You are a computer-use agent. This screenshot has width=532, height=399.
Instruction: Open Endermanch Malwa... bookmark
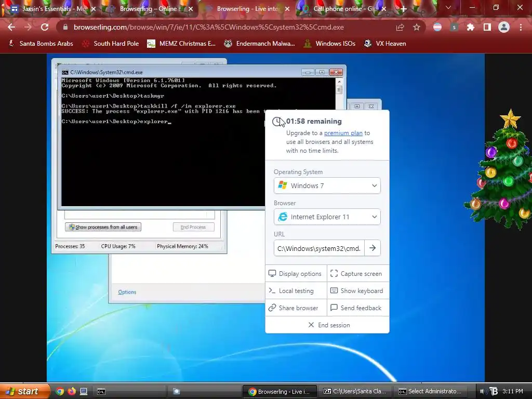[x=260, y=44]
